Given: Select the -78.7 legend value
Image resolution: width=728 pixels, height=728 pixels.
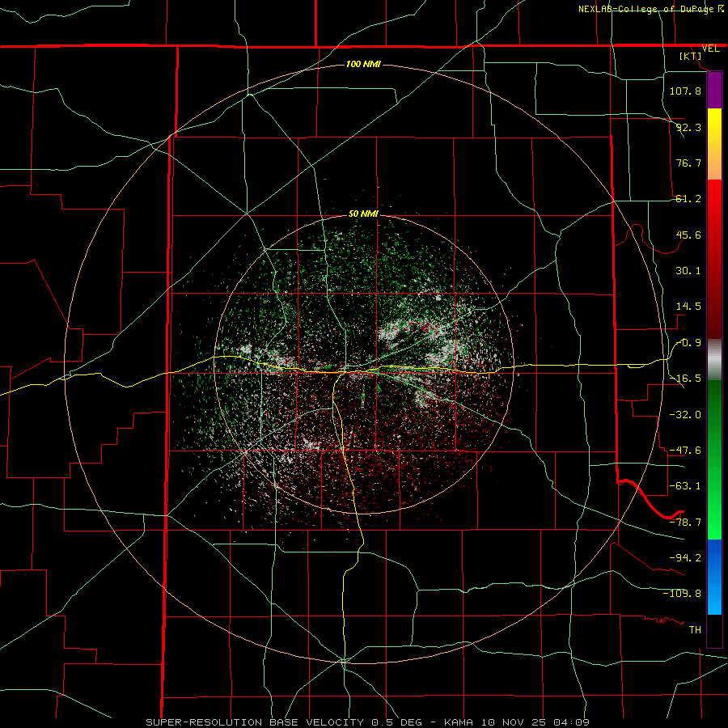Looking at the screenshot, I should 685,523.
